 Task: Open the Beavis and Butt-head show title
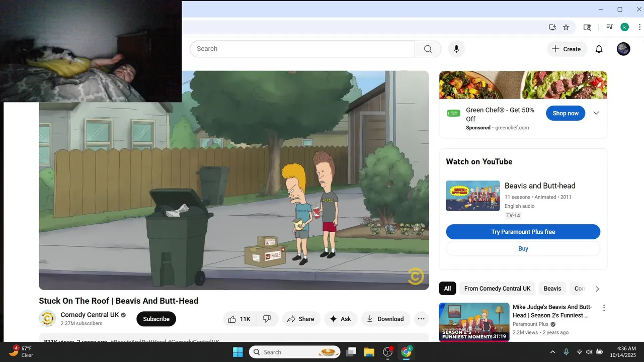click(x=540, y=186)
